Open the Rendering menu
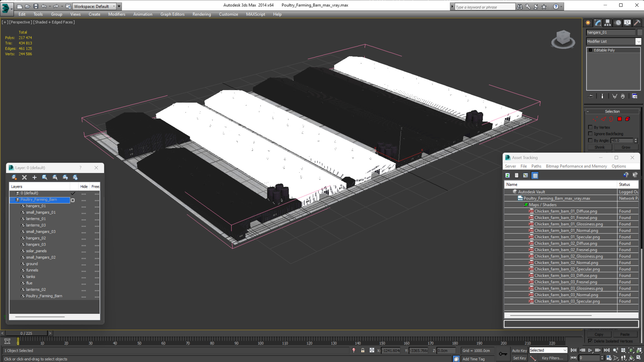 (x=202, y=14)
